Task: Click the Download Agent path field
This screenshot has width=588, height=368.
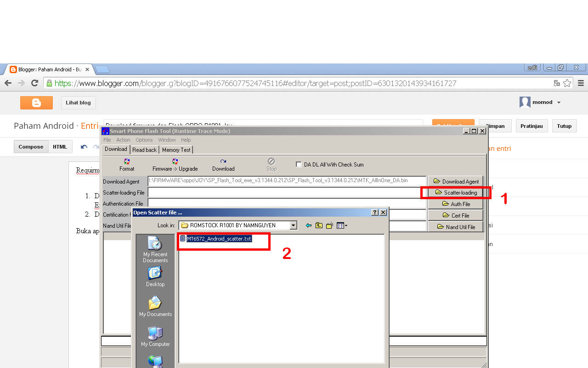Action: coord(287,181)
